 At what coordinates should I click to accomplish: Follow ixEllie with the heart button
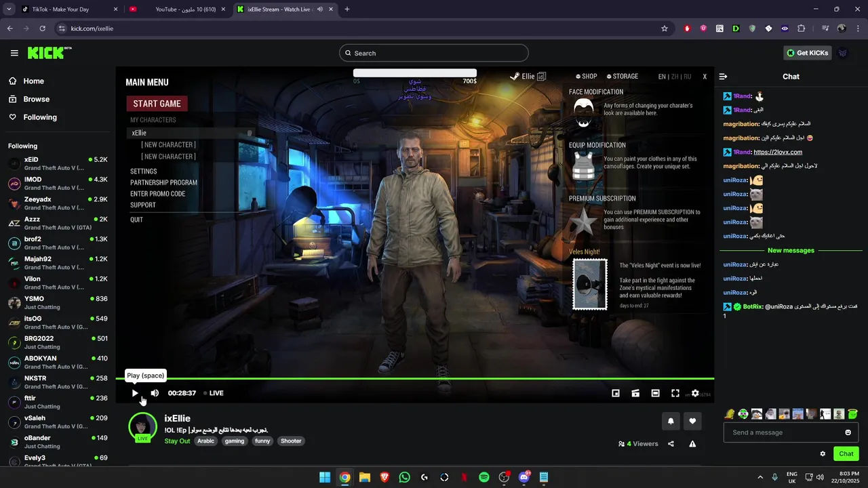pos(692,421)
